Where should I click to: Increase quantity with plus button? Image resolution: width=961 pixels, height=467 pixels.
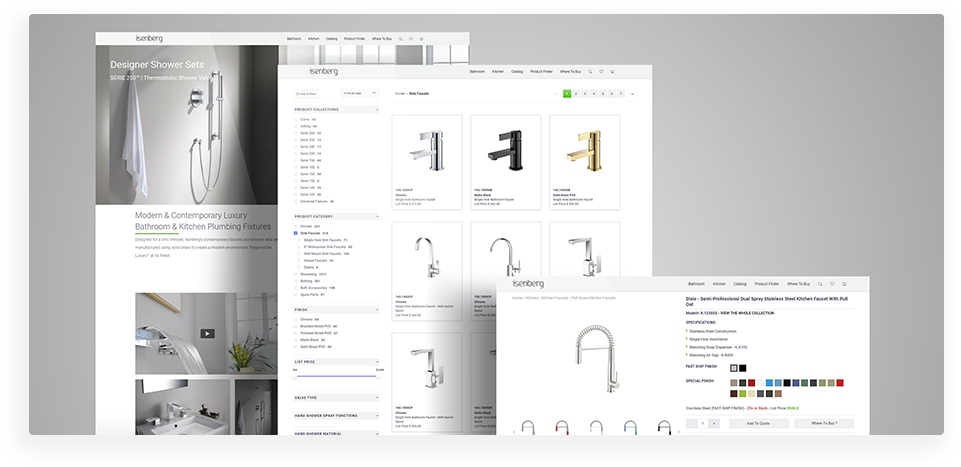[x=713, y=423]
